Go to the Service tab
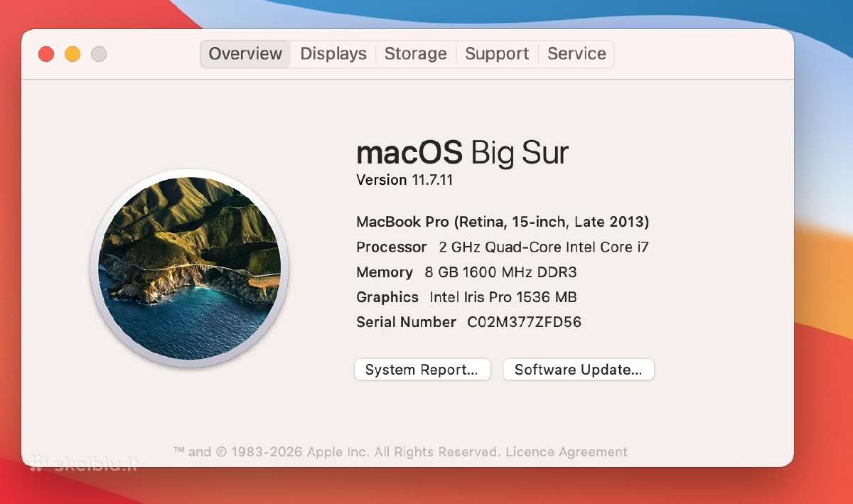Viewport: 853px width, 504px height. click(x=576, y=54)
